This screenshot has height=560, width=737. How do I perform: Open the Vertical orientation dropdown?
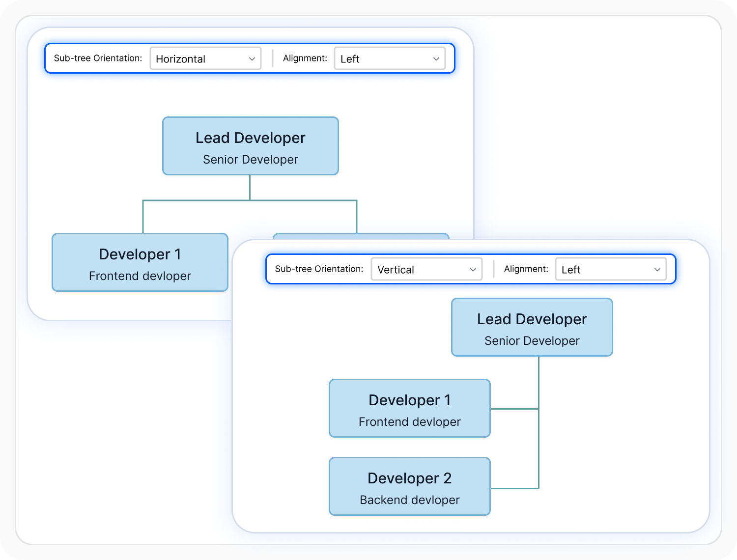[x=426, y=269]
